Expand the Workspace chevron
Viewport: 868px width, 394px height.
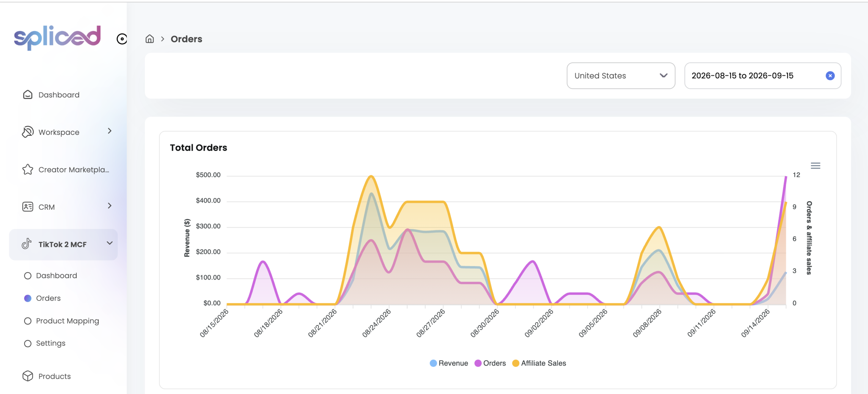[110, 131]
